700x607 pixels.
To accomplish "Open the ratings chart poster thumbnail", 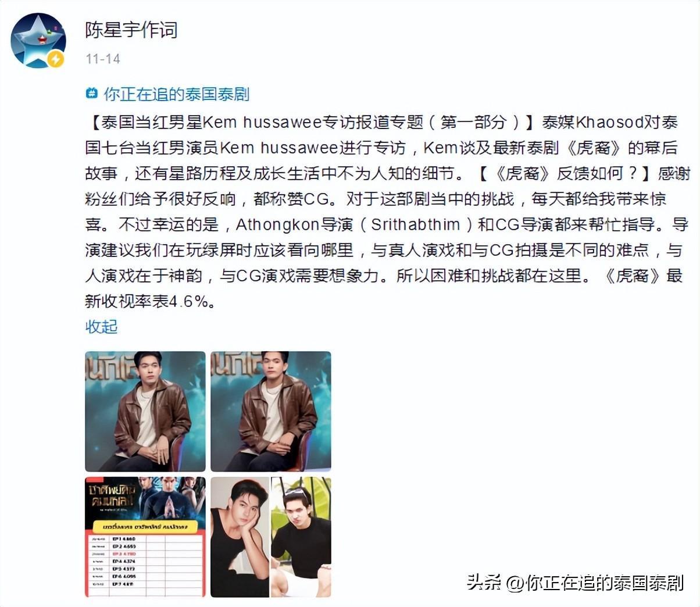I will tap(145, 537).
